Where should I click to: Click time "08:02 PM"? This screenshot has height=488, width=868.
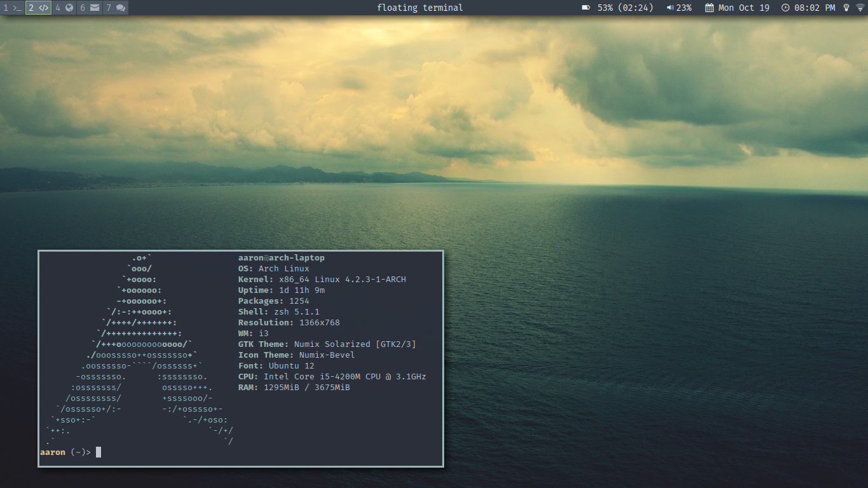(x=815, y=8)
